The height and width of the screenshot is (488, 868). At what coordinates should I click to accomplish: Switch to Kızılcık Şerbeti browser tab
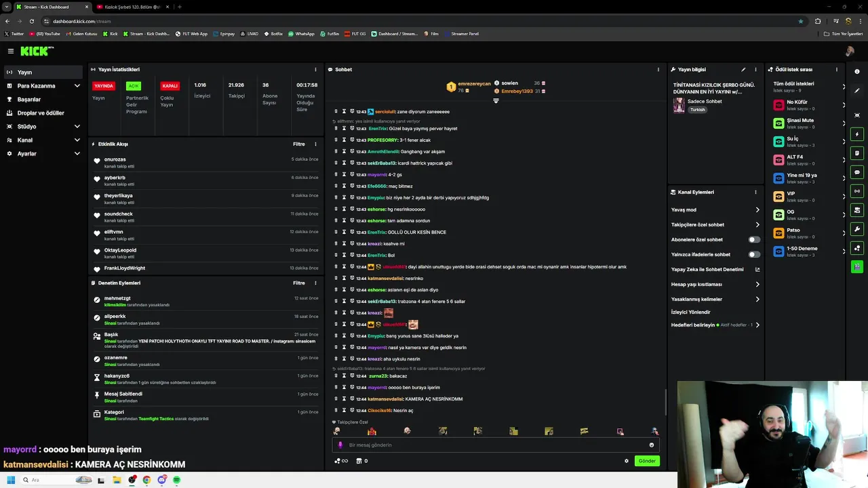click(132, 7)
